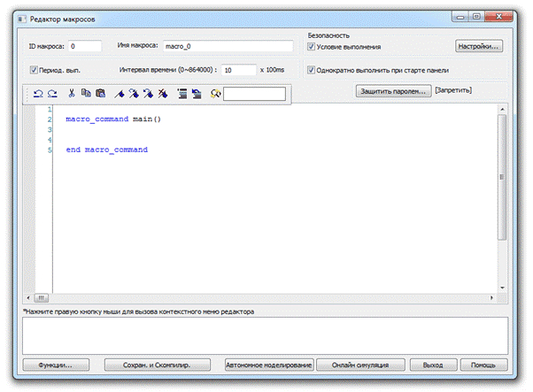Click the find icon beside search box
The height and width of the screenshot is (392, 533).
(x=215, y=93)
